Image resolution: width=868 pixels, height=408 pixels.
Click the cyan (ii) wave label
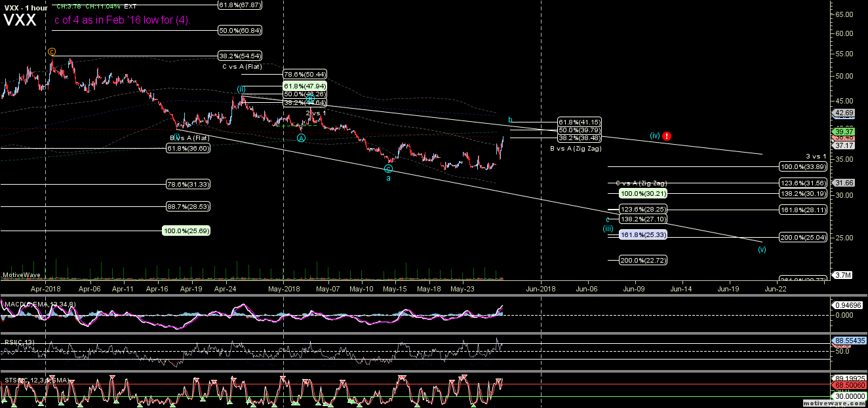[241, 88]
